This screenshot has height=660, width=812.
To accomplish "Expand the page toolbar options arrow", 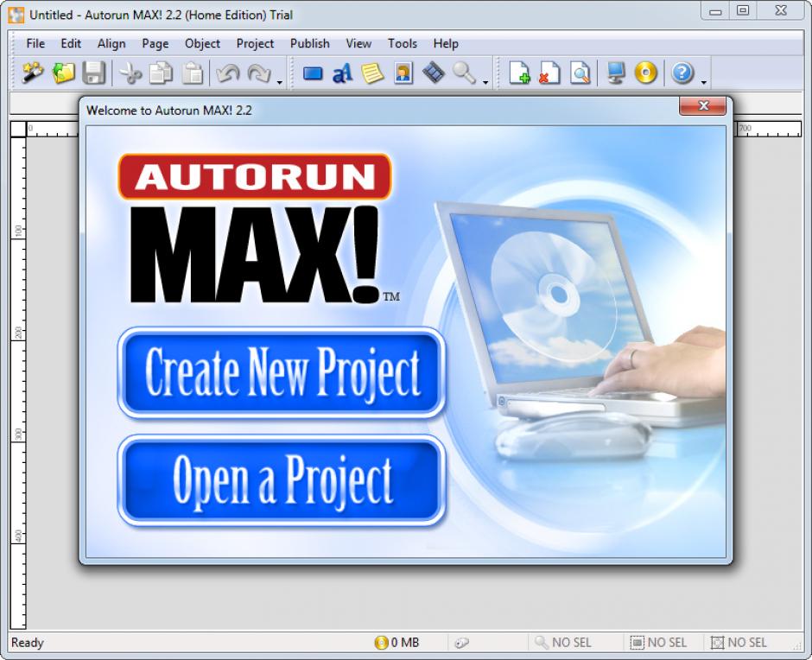I will [703, 82].
